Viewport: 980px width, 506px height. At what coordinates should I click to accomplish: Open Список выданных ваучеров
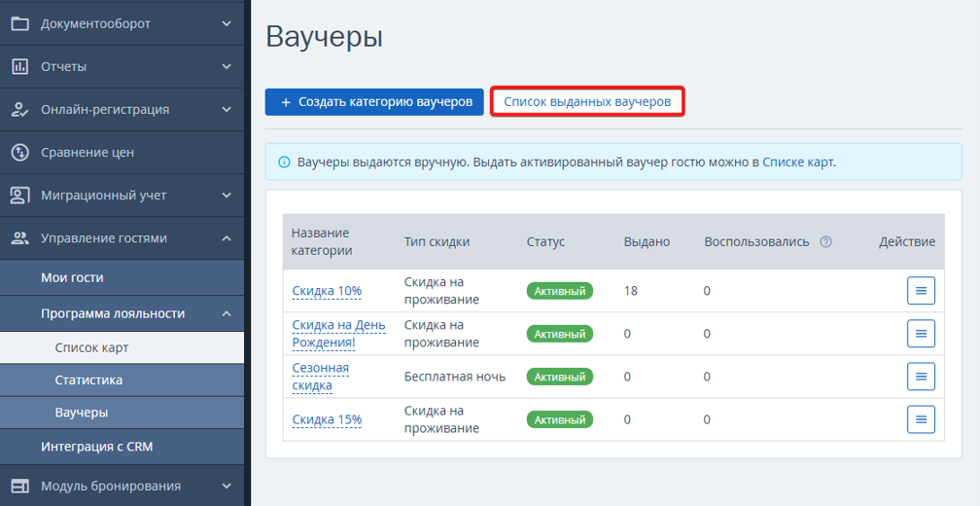(x=587, y=102)
